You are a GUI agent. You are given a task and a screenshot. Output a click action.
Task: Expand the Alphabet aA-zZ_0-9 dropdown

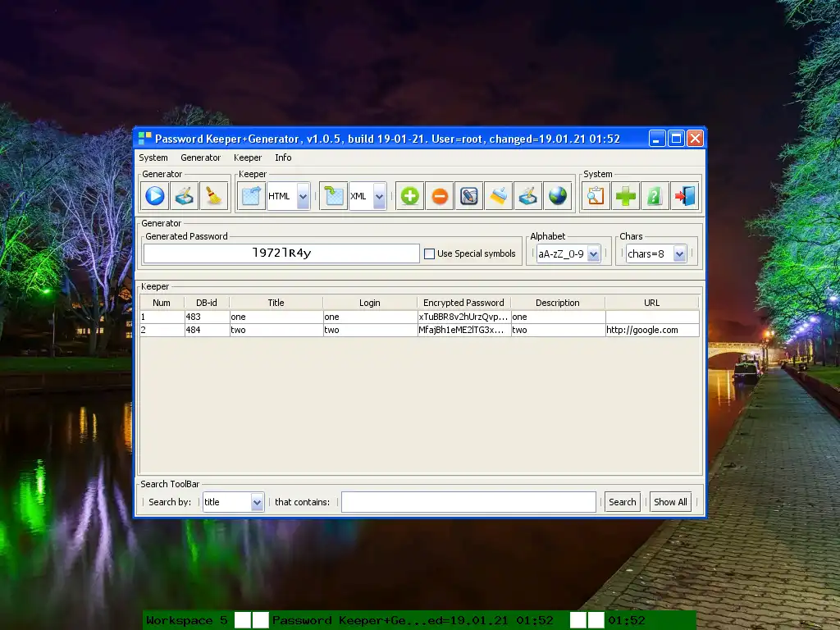coord(593,254)
